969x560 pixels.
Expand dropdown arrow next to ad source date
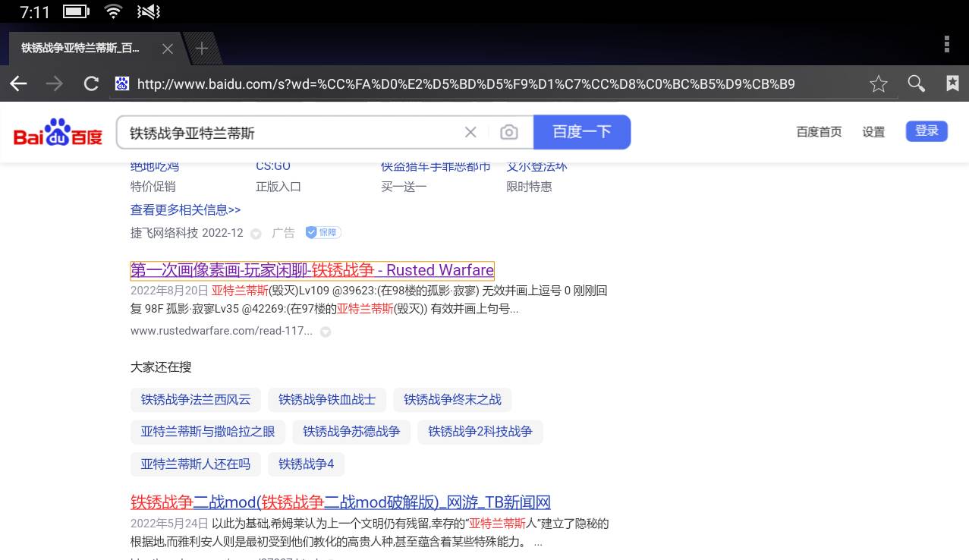(x=256, y=234)
